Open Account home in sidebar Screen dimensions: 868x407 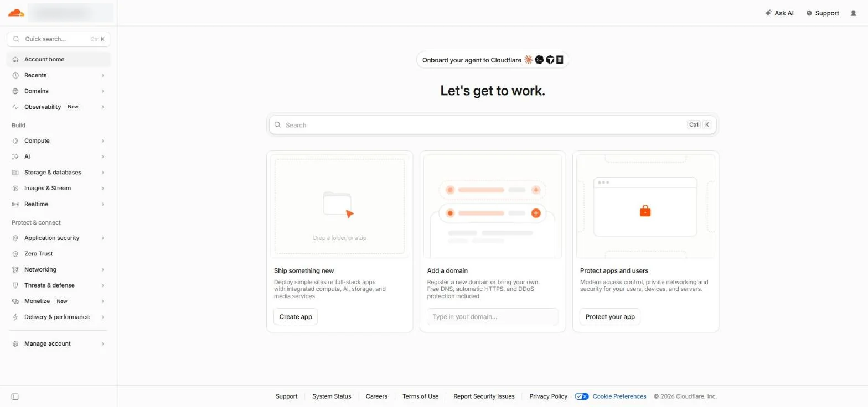pyautogui.click(x=59, y=60)
